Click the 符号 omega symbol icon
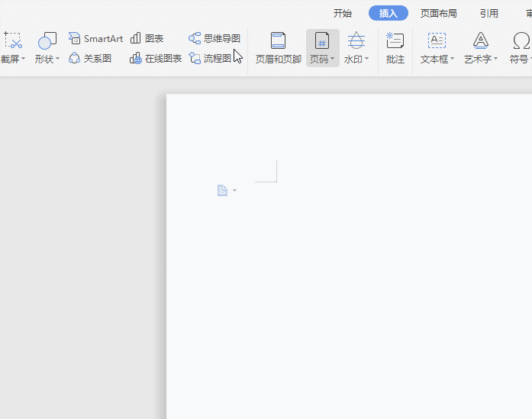Screen dimensions: 532x419 (x=521, y=41)
